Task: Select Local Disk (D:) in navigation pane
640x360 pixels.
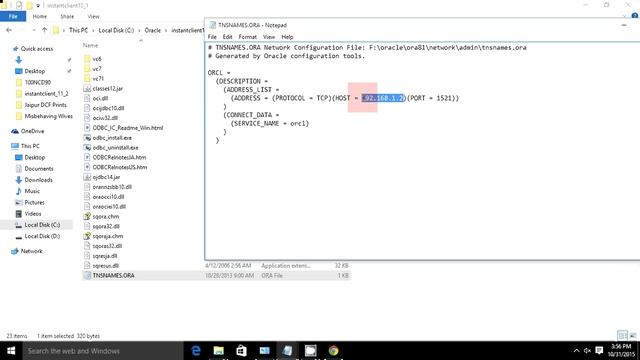Action: point(42,236)
